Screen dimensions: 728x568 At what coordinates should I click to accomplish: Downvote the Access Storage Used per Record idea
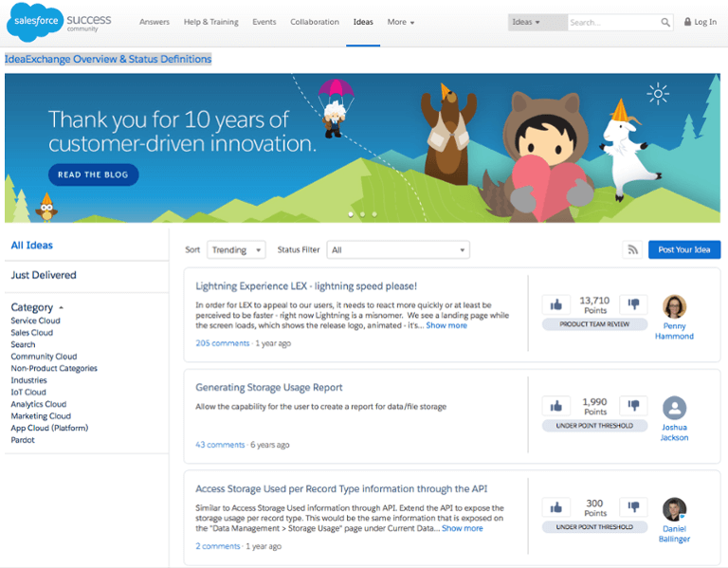coord(633,506)
